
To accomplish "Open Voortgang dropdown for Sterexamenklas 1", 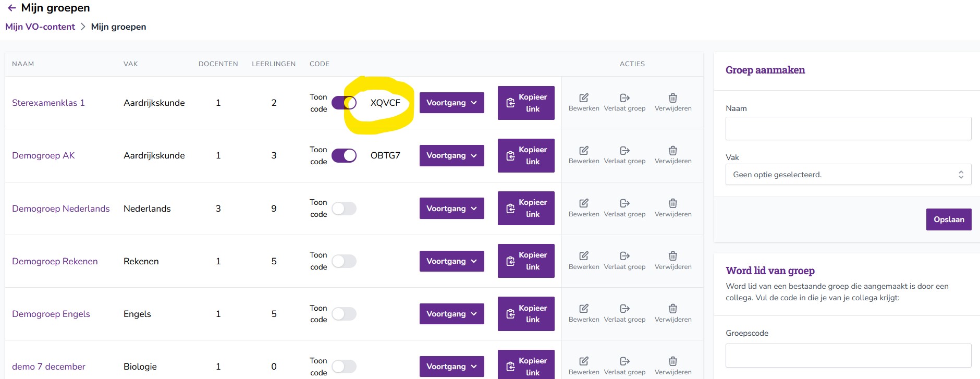I will pyautogui.click(x=451, y=103).
